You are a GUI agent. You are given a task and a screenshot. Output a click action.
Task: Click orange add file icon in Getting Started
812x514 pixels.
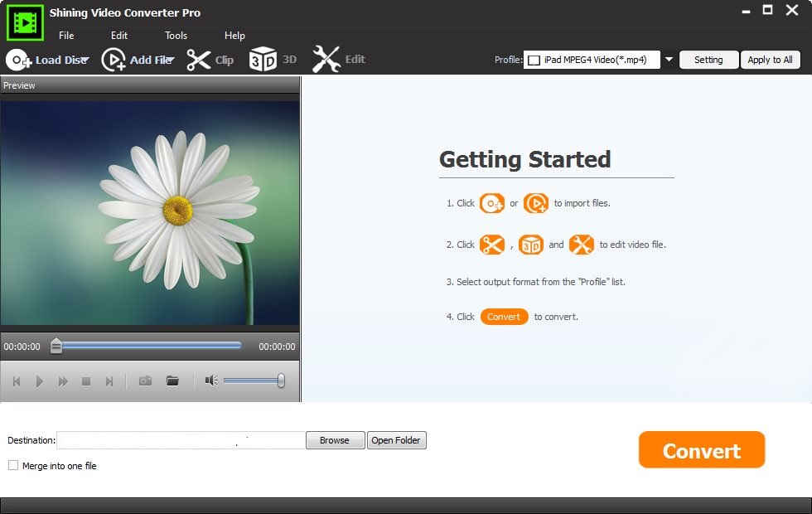[536, 203]
